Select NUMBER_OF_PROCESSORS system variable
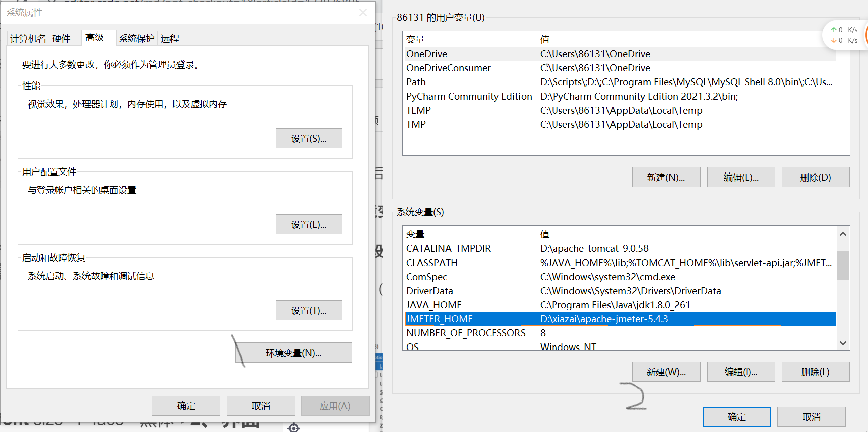The height and width of the screenshot is (432, 868). [x=621, y=333]
